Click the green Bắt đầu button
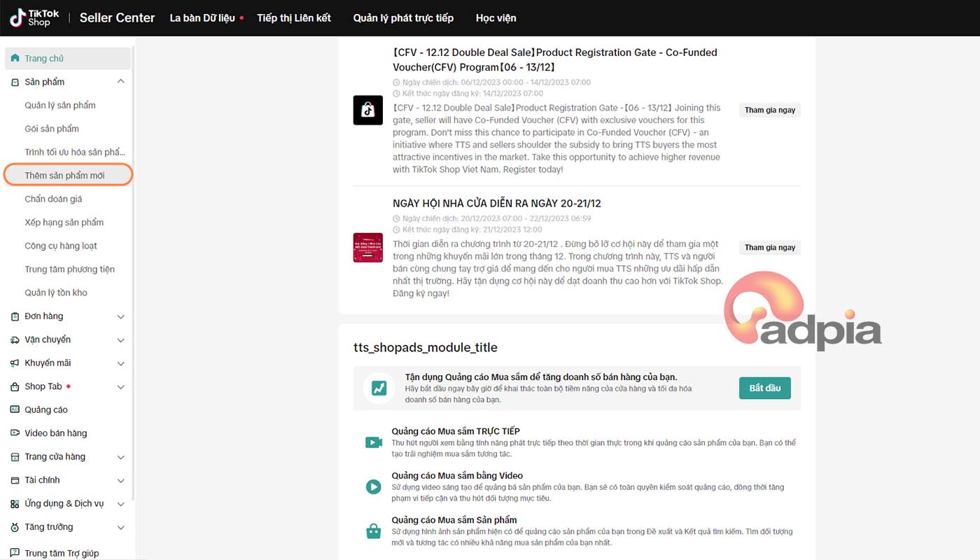The height and width of the screenshot is (560, 980). click(x=765, y=388)
